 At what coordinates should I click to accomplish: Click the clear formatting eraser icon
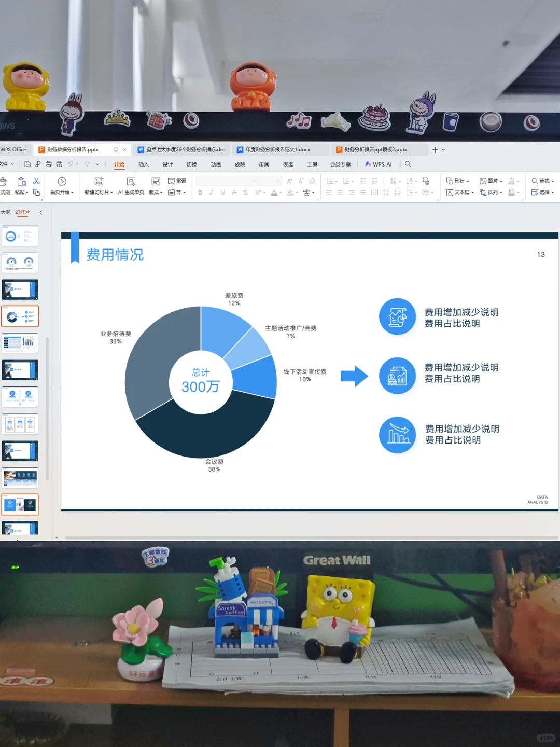coord(312,181)
